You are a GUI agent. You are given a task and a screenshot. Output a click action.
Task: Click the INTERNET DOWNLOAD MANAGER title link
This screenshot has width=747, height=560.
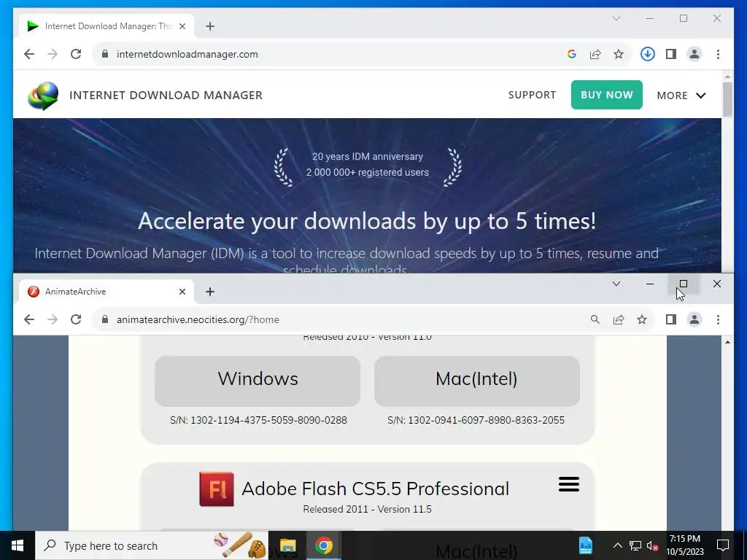coord(166,96)
